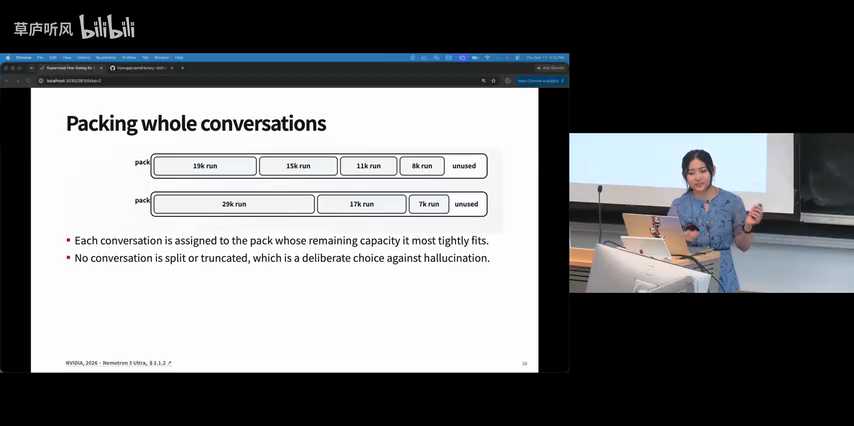This screenshot has width=854, height=426.
Task: Click the localhost address bar field
Action: (x=259, y=81)
